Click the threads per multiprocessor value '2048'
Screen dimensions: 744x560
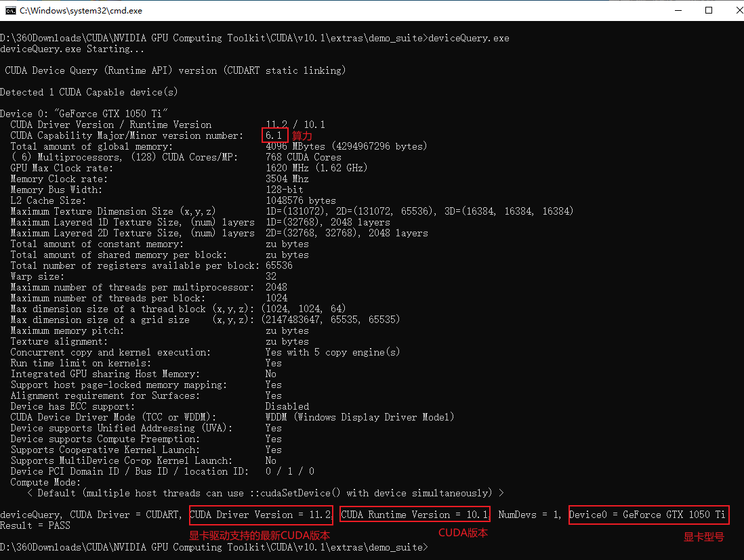(276, 287)
